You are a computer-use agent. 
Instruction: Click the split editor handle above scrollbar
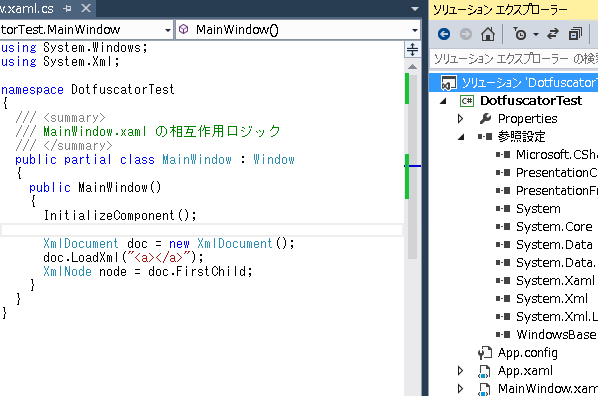click(412, 50)
